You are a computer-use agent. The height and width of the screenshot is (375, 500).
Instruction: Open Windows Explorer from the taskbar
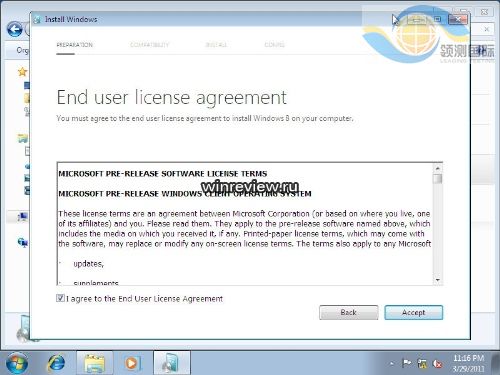(x=95, y=363)
